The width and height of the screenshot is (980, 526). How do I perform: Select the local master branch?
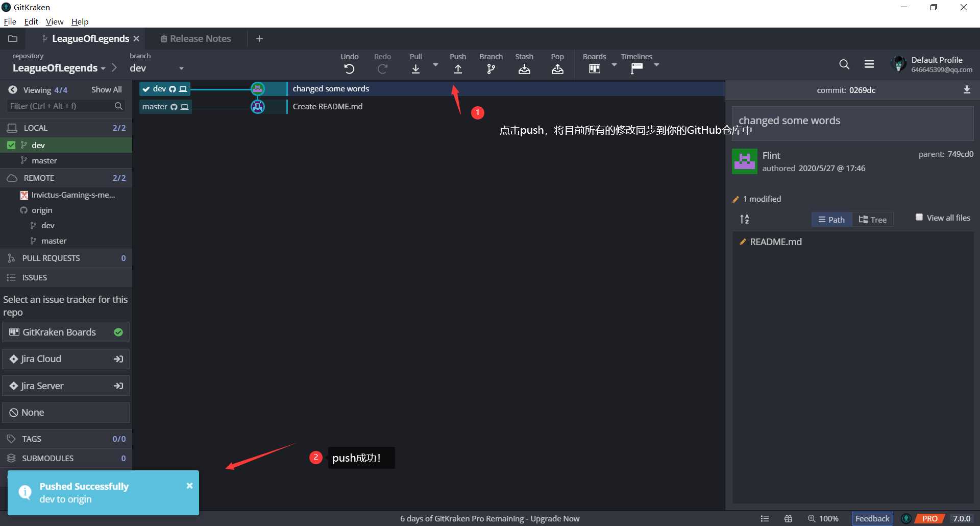(66, 160)
